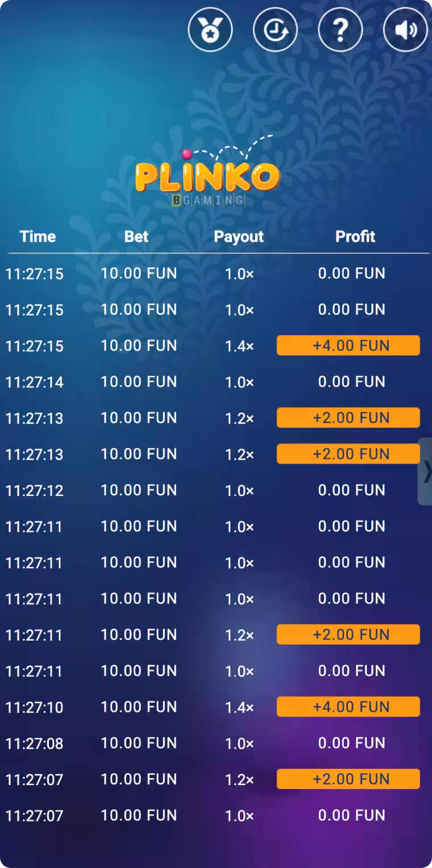Select the 11:27:15 row with 1.4x payout
432x868 pixels.
tap(216, 345)
